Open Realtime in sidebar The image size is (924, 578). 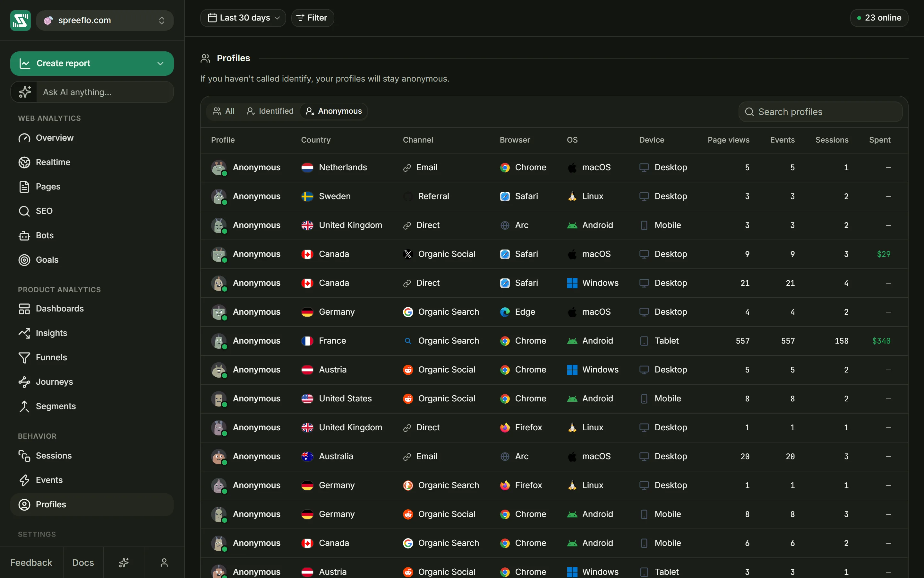[92, 162]
